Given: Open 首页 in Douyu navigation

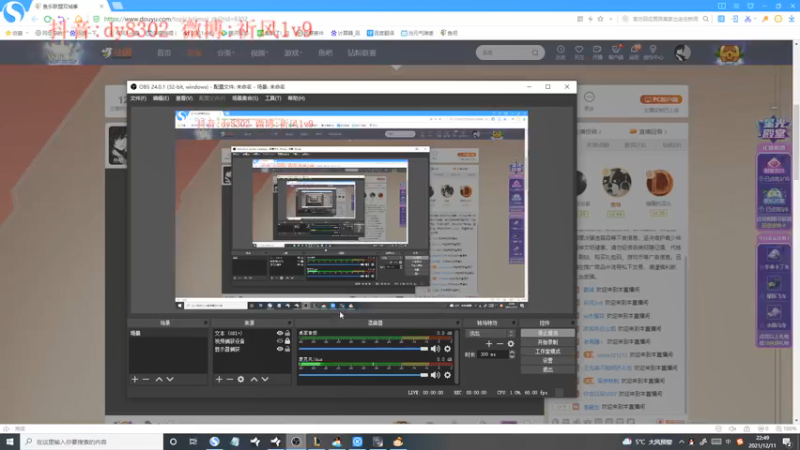Looking at the screenshot, I should click(x=164, y=53).
